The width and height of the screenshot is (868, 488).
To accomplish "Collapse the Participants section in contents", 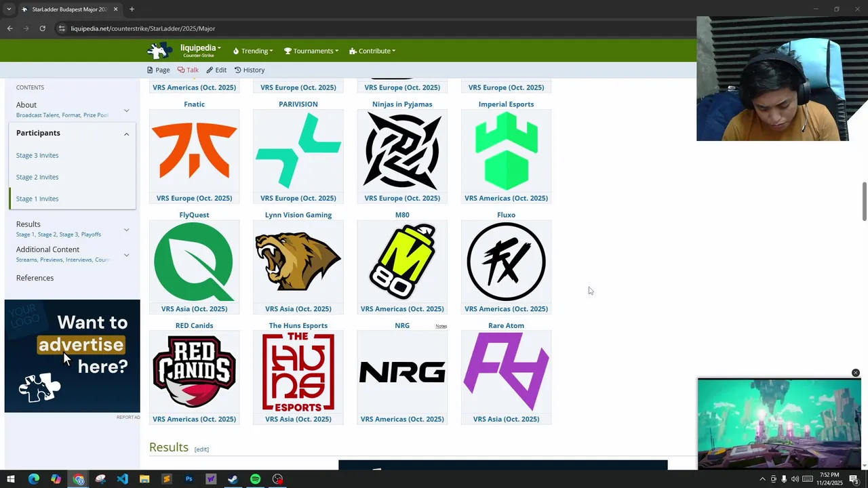I will coord(126,134).
